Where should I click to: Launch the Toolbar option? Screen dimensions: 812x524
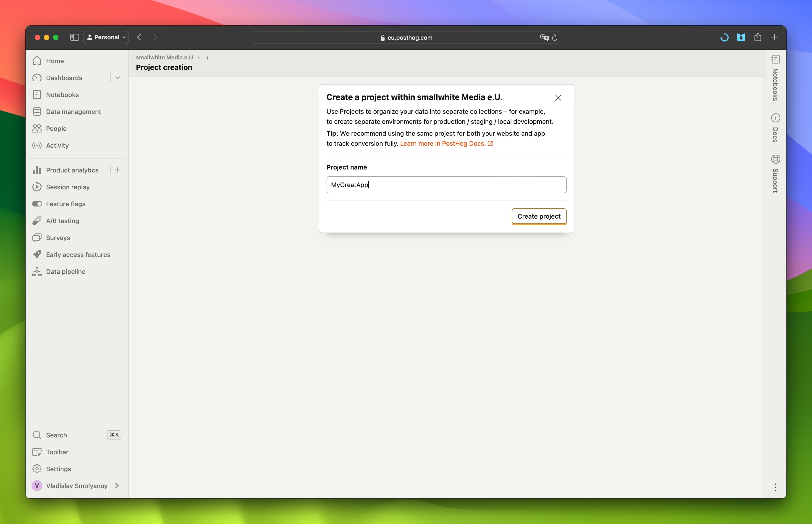pyautogui.click(x=77, y=452)
